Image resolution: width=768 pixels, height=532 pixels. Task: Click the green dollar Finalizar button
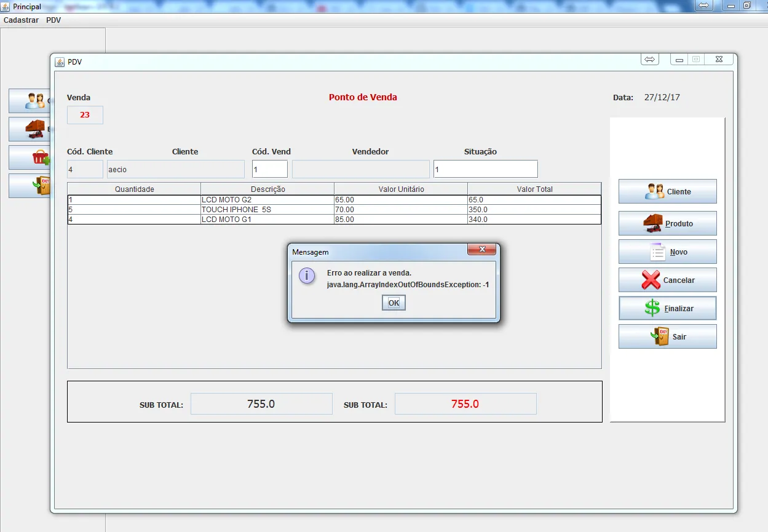[667, 308]
